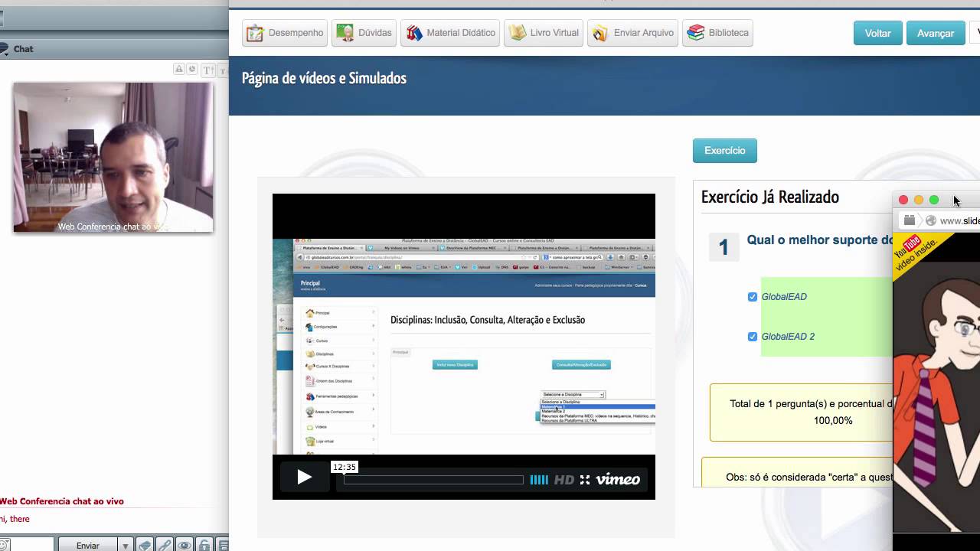Open the chat speech bubble menu
The height and width of the screenshot is (551, 980).
tap(4, 49)
